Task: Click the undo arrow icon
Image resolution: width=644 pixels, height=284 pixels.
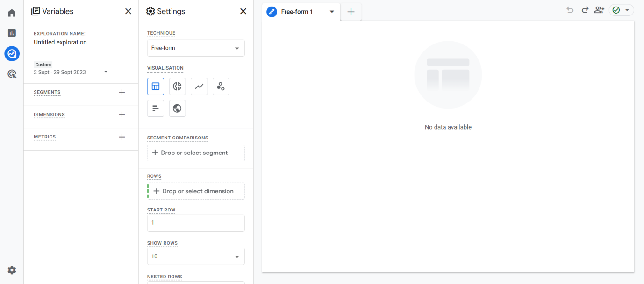Action: (570, 10)
